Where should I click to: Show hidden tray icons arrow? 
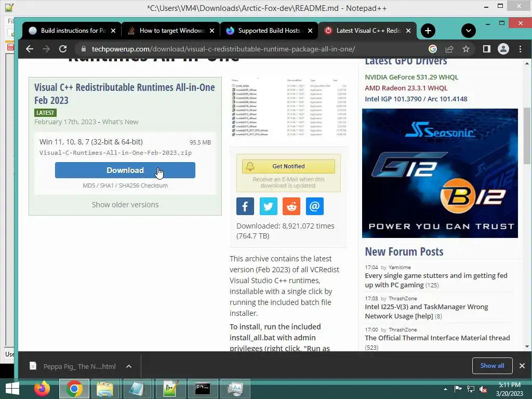pos(445,389)
